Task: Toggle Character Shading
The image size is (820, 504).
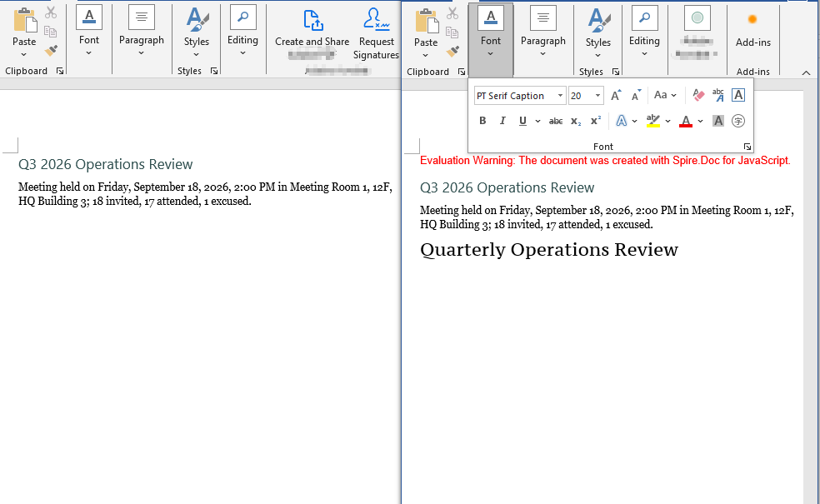Action: [x=718, y=121]
